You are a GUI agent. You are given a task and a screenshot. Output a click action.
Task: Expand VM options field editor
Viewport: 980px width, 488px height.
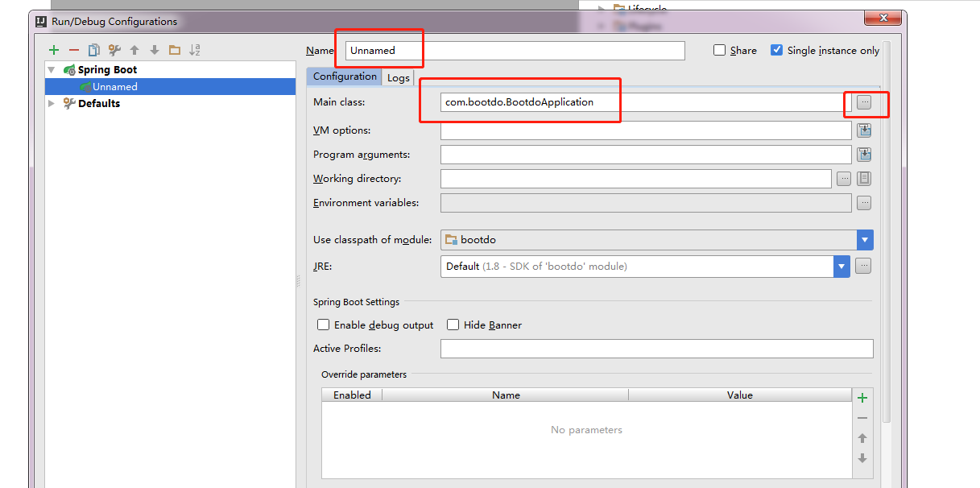point(864,130)
